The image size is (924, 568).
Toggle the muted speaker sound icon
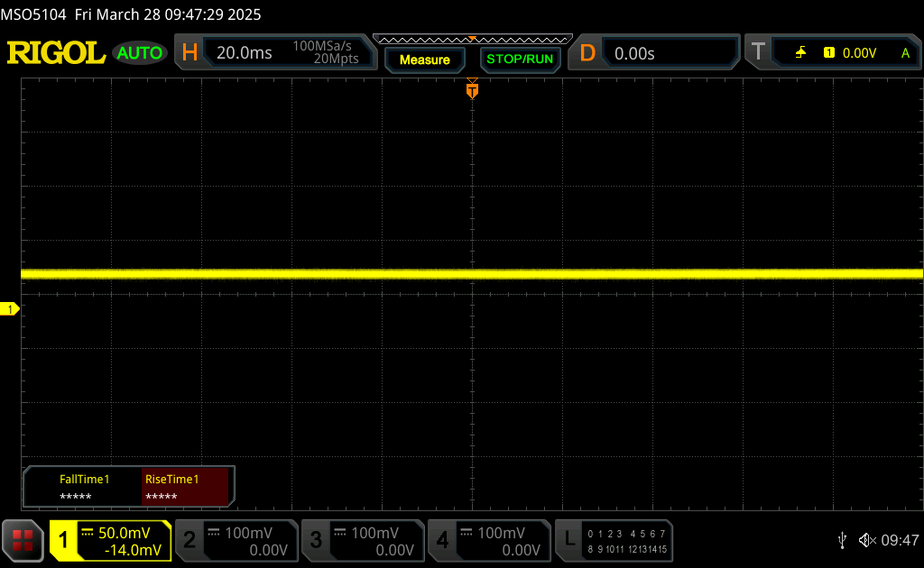pos(867,540)
